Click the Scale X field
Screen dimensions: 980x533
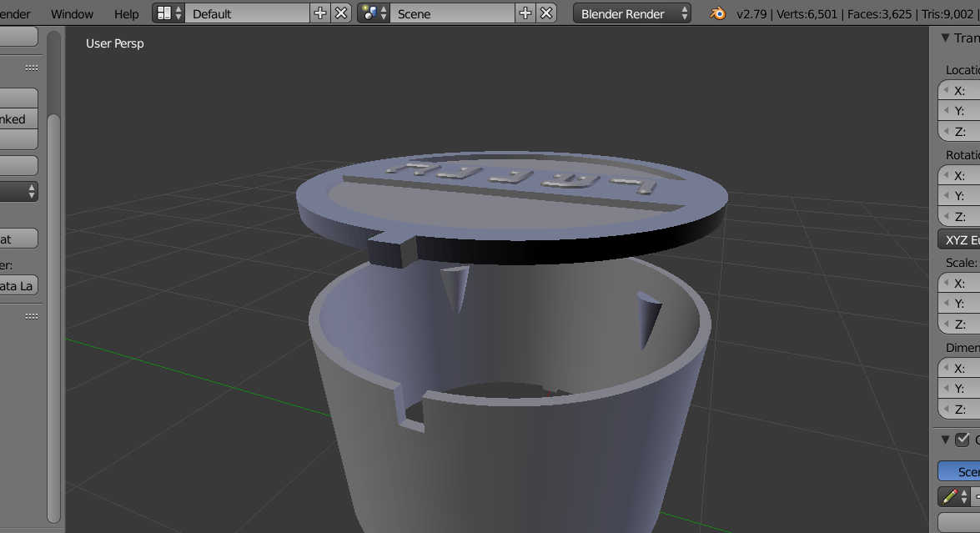pyautogui.click(x=959, y=283)
